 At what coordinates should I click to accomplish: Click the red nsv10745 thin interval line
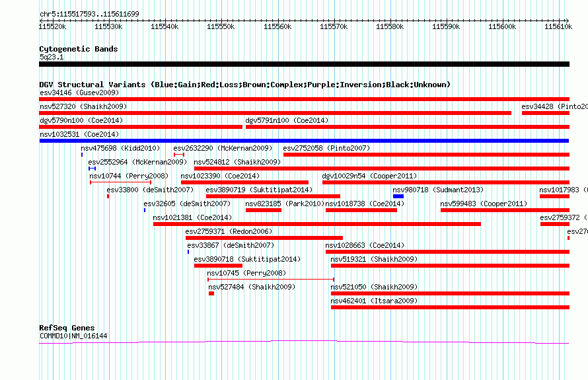click(x=271, y=280)
